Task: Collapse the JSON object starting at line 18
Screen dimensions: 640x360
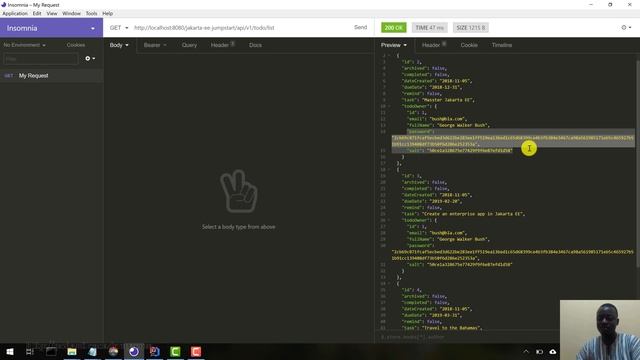Action: point(389,169)
